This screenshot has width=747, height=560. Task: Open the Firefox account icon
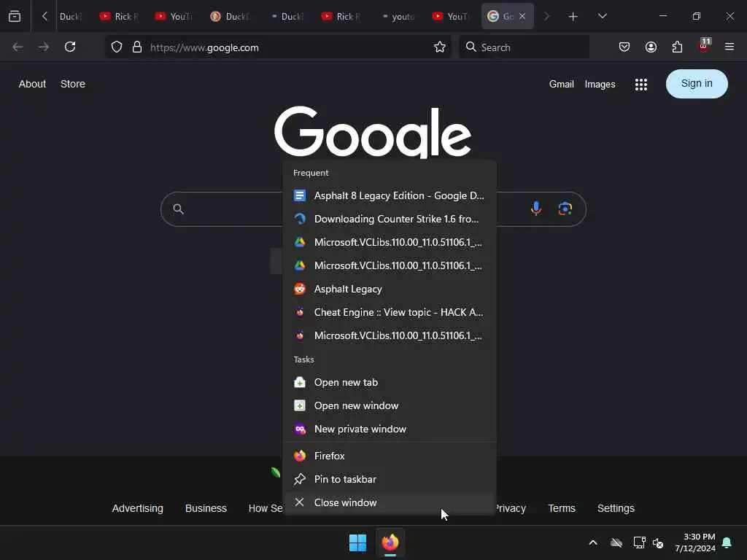[x=651, y=47]
